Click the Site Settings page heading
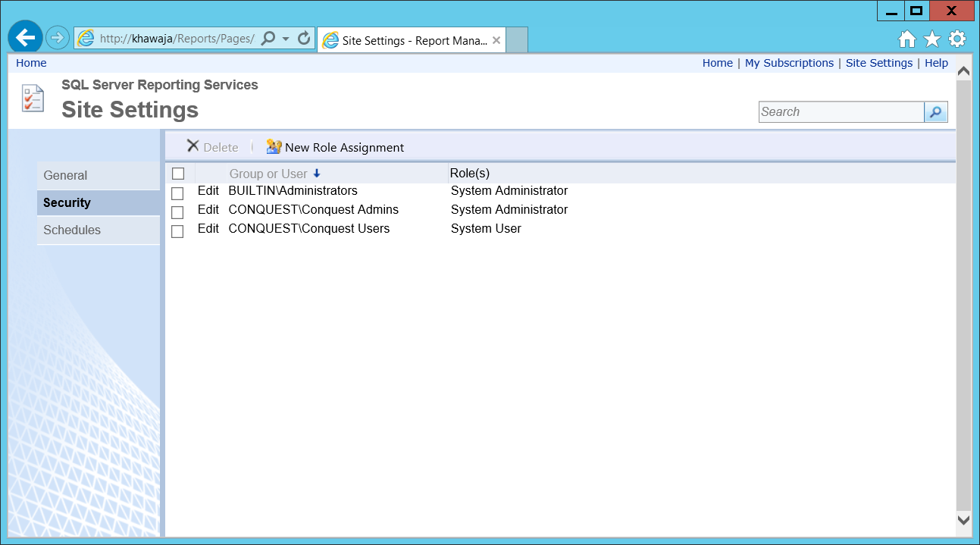Screen dimensions: 980x545 click(130, 110)
